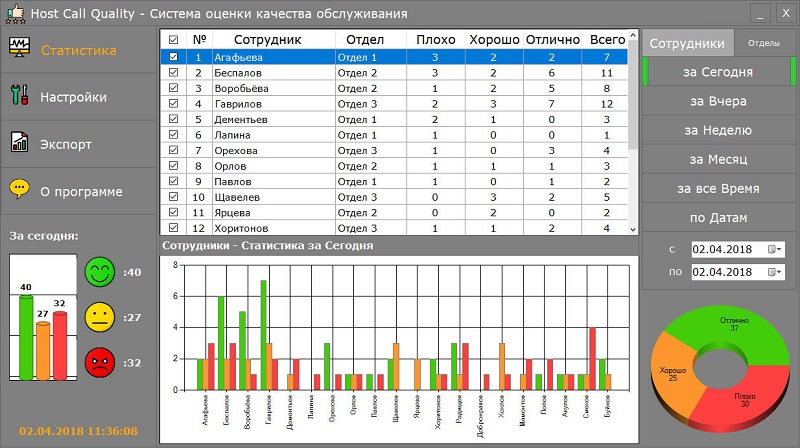Switch to the Отделы tab
Viewport: 800px width, 448px height.
(x=764, y=43)
